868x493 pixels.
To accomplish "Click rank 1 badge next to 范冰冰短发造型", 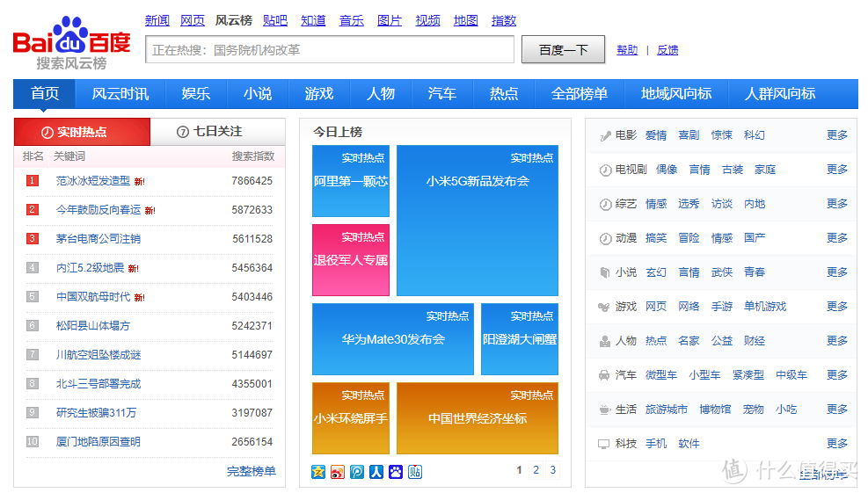I will click(33, 180).
